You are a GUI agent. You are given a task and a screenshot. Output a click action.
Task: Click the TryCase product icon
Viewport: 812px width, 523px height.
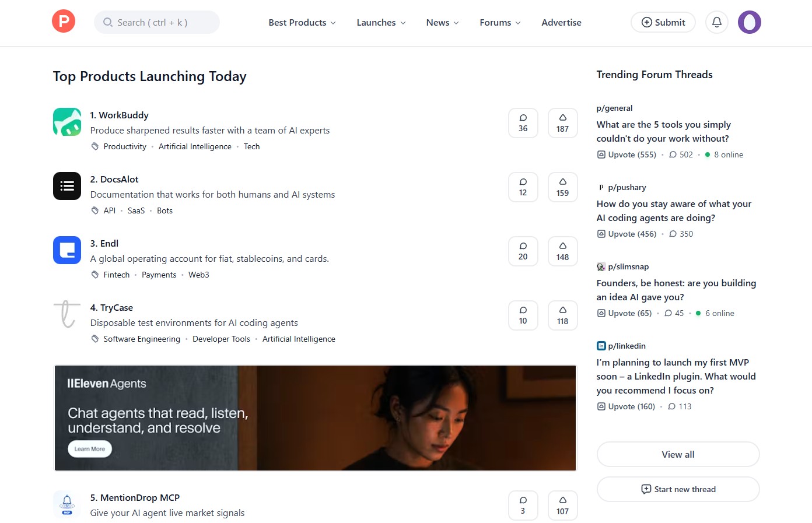pyautogui.click(x=67, y=314)
